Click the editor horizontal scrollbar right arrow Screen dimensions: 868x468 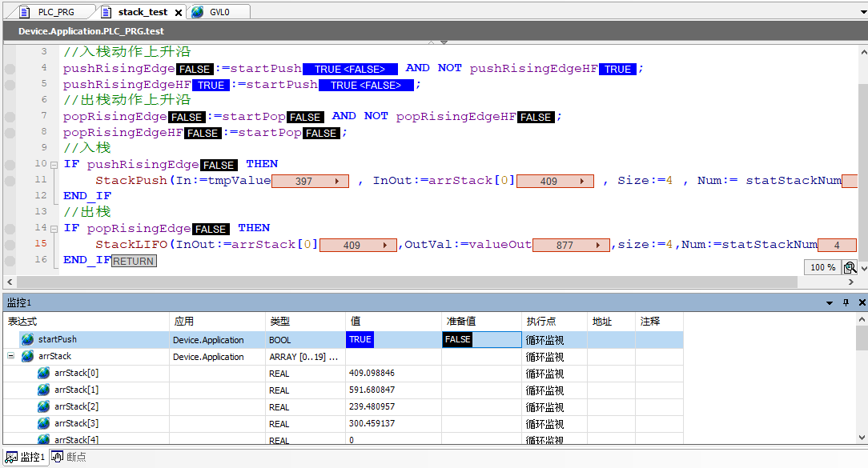851,282
